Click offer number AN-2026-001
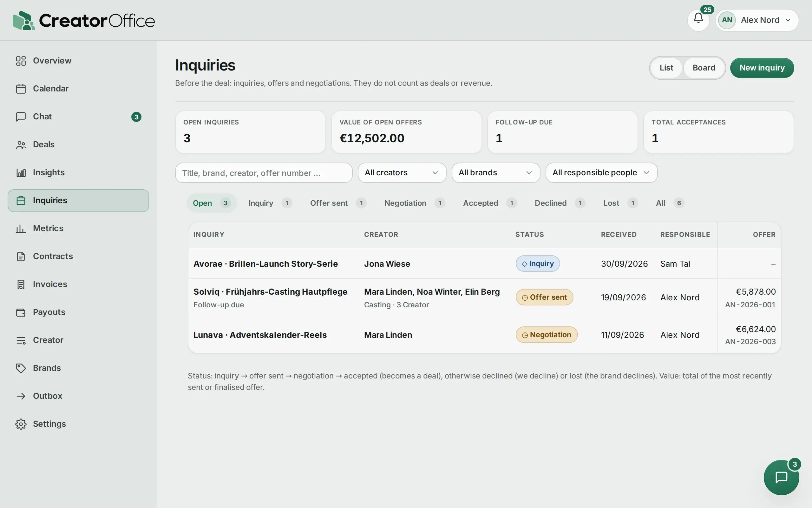Screen dimensions: 812x508 750,305
